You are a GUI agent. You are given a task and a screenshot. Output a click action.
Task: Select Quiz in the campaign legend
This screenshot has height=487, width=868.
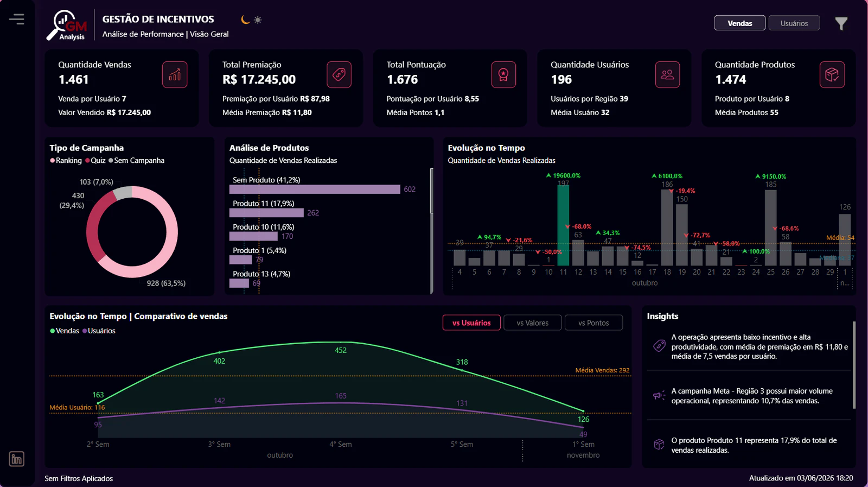(x=95, y=161)
